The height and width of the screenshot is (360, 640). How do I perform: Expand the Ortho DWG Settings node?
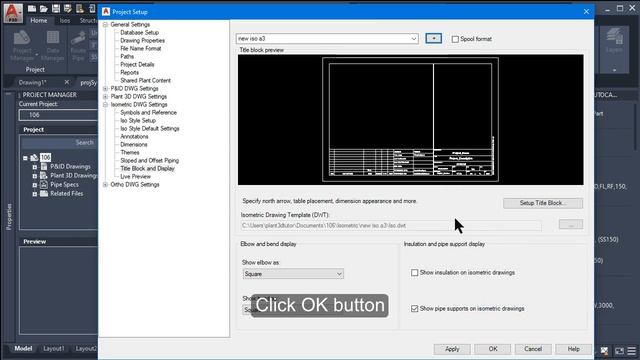click(x=105, y=184)
